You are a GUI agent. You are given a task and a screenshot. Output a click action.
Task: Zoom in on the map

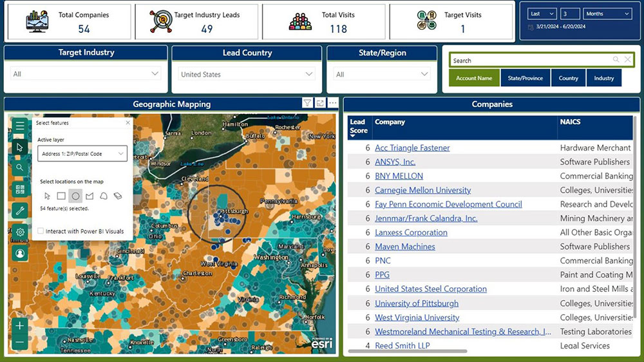tap(20, 326)
